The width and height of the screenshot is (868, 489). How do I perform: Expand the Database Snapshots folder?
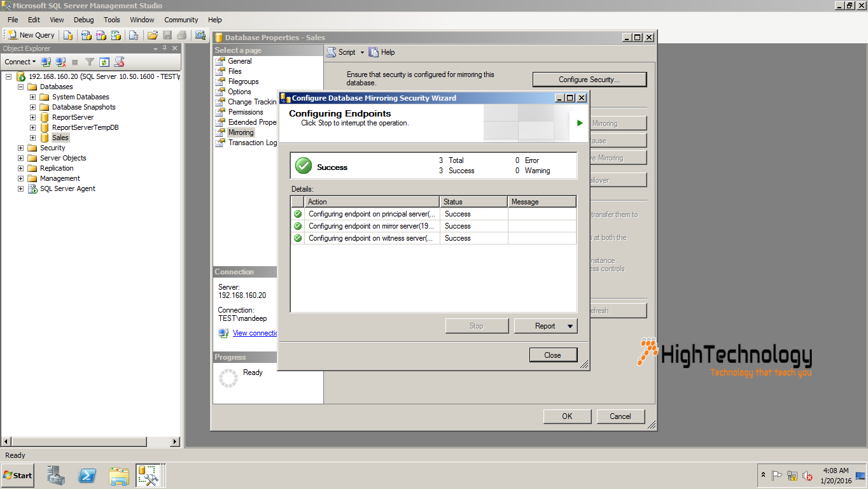32,107
